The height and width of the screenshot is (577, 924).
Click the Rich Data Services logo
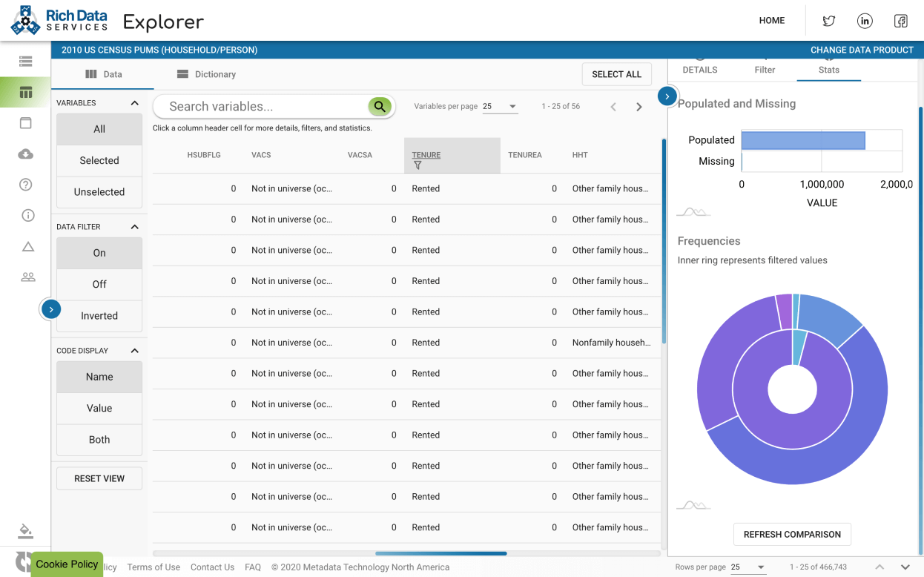point(59,20)
